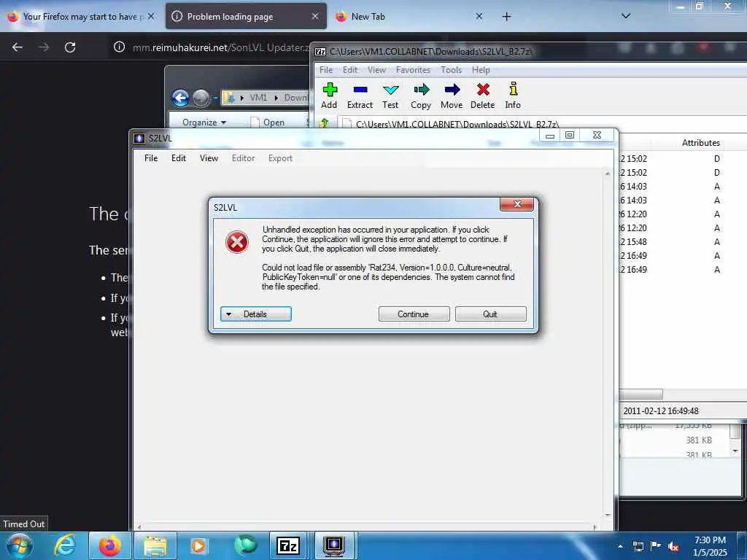
Task: Switch to the Problem loading page tab
Action: 246,16
